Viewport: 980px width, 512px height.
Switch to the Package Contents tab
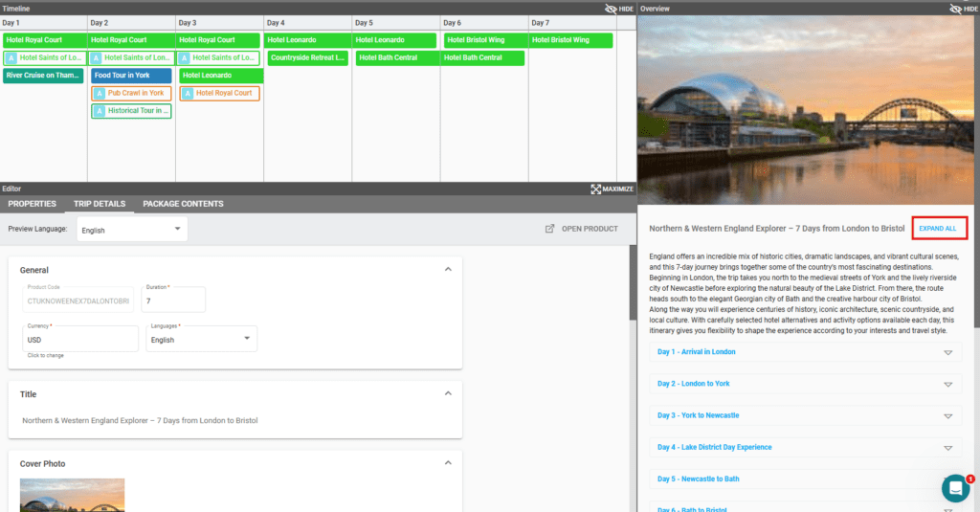pyautogui.click(x=183, y=204)
